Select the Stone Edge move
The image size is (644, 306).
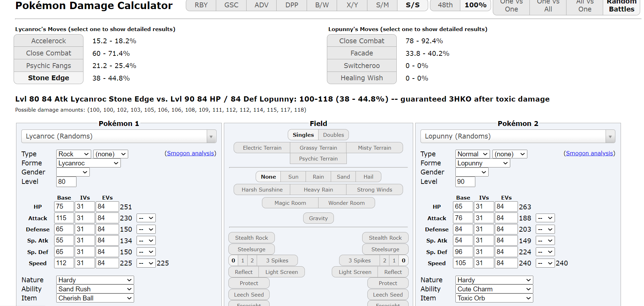pos(49,78)
